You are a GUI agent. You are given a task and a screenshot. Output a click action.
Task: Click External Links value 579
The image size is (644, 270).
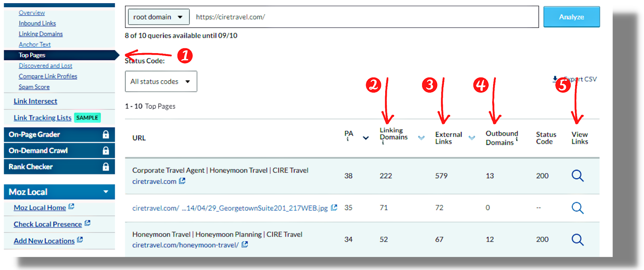click(441, 176)
